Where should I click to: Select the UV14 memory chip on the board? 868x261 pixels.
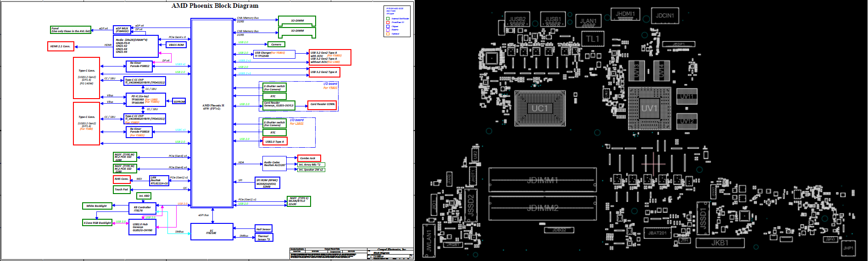[x=662, y=71]
